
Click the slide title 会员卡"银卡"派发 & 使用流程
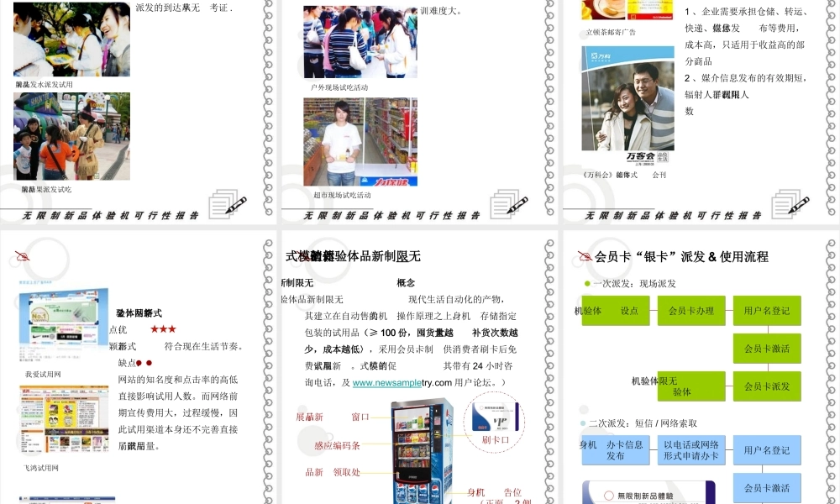point(681,256)
